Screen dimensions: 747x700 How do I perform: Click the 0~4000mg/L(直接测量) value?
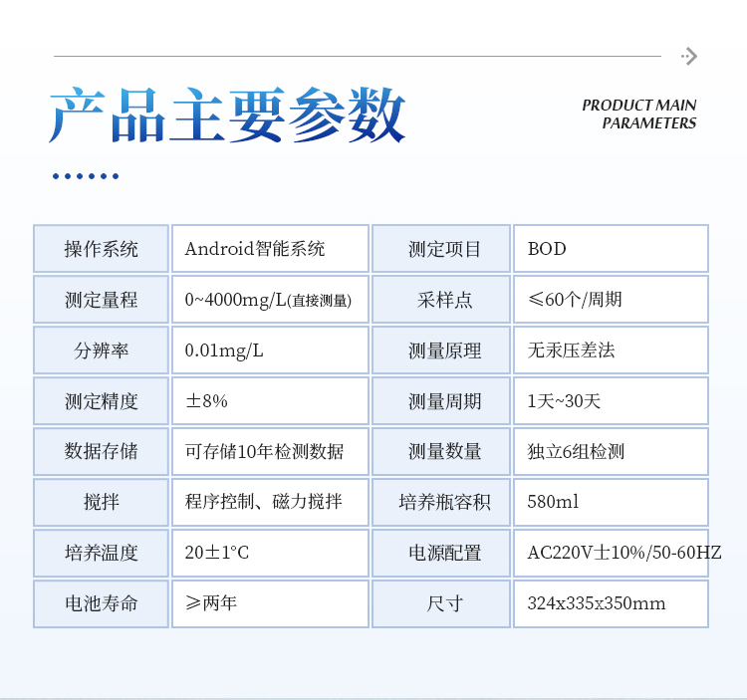[x=268, y=300]
